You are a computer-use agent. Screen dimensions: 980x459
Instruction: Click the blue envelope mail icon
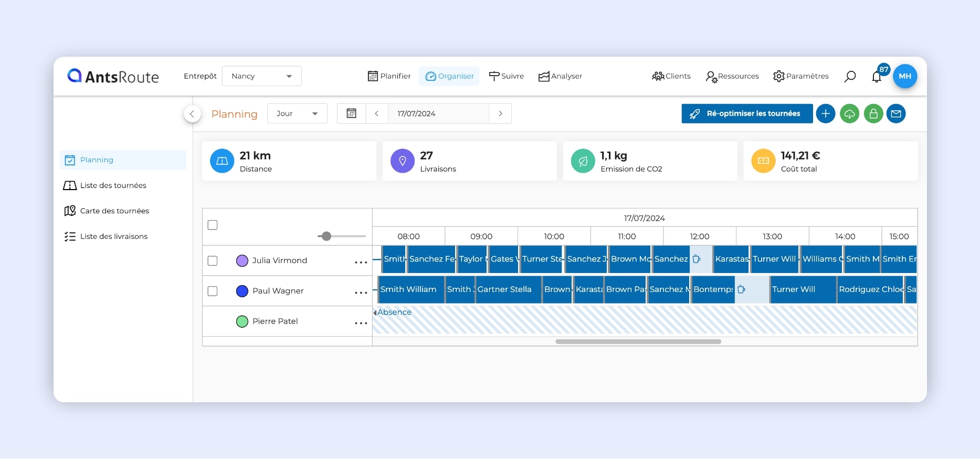[x=896, y=113]
